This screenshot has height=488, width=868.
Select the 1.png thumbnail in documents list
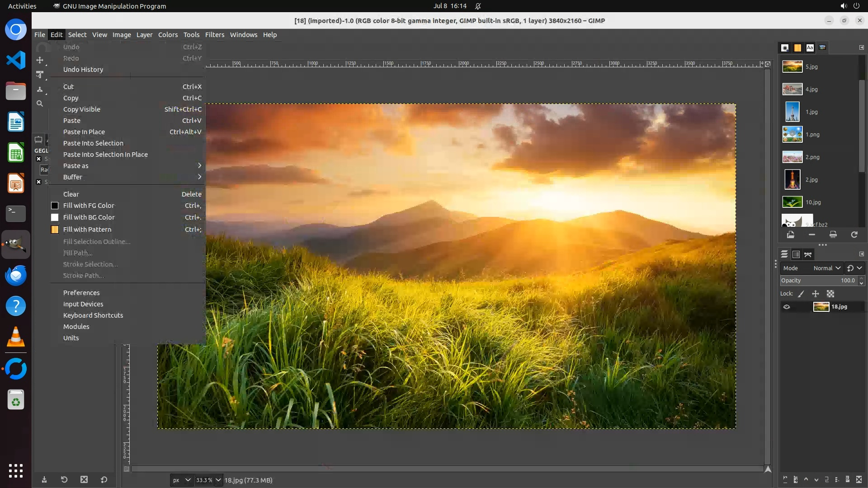(792, 135)
